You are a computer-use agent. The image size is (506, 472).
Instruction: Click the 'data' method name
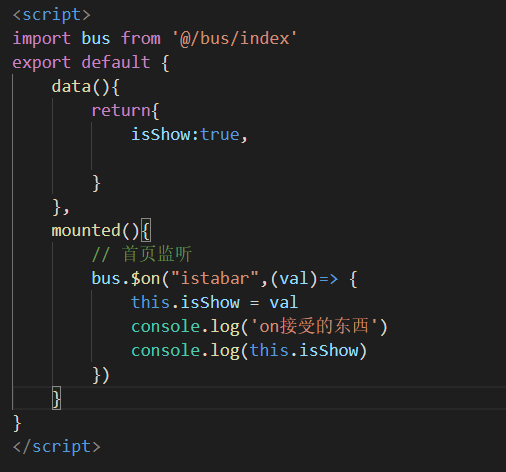(x=71, y=87)
